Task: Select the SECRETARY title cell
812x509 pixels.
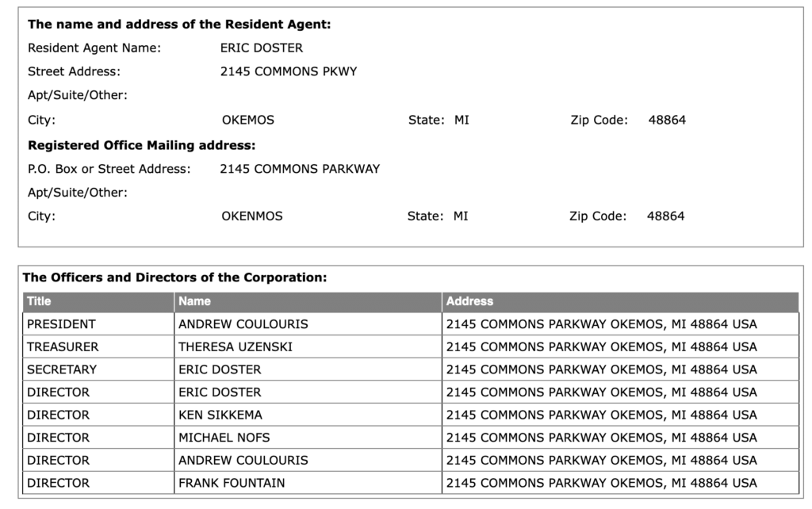Action: click(98, 369)
